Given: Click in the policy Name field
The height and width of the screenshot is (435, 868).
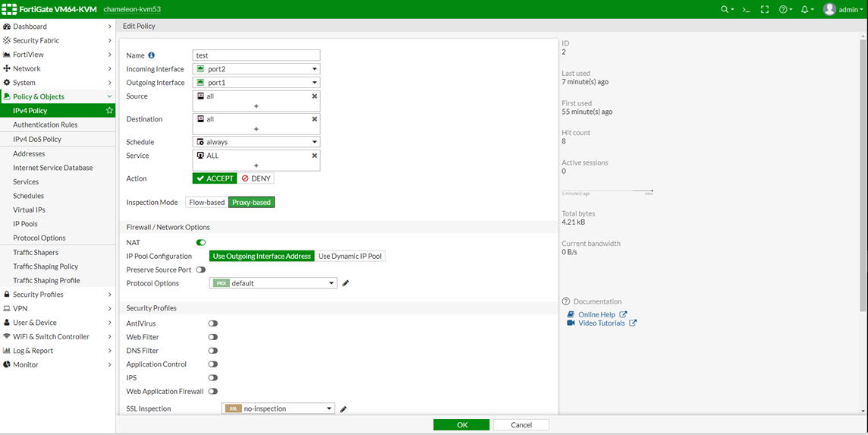Looking at the screenshot, I should click(256, 55).
